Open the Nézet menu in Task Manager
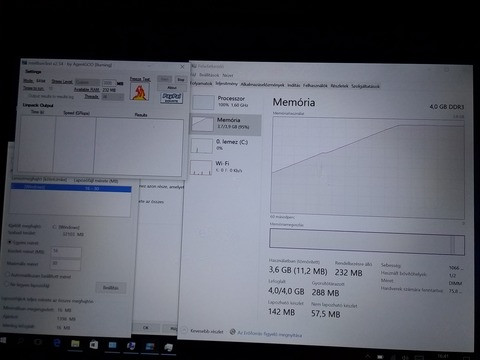This screenshot has width=480, height=360. click(x=228, y=75)
